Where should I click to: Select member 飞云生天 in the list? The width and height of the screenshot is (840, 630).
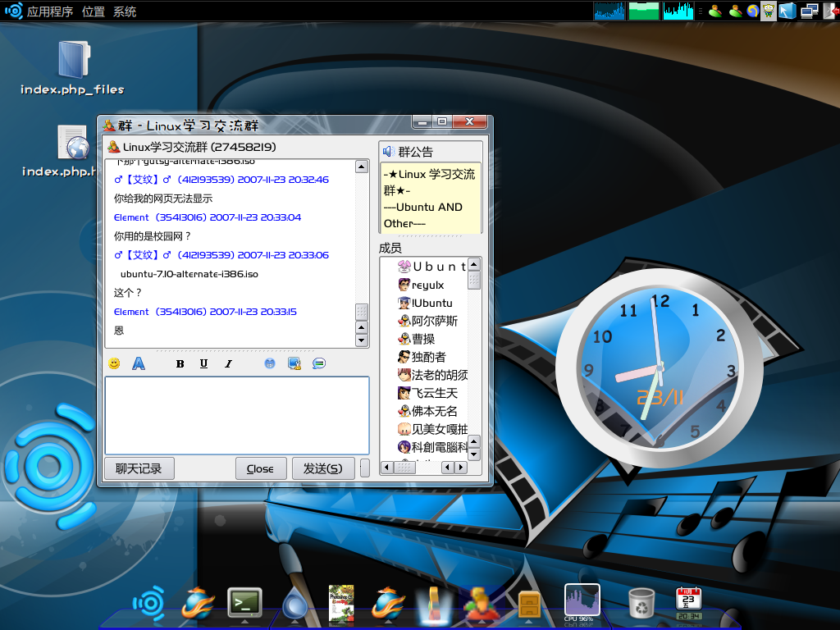(x=427, y=393)
